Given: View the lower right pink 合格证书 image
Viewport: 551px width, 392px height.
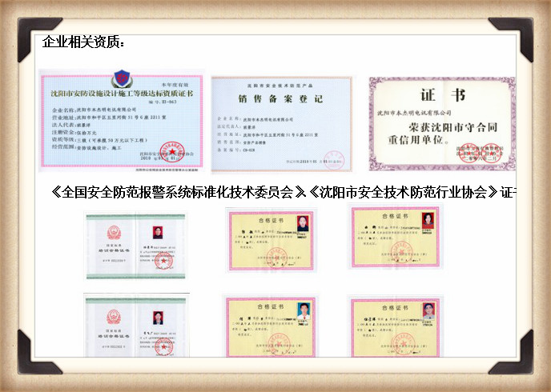Looking at the screenshot, I should pos(395,325).
